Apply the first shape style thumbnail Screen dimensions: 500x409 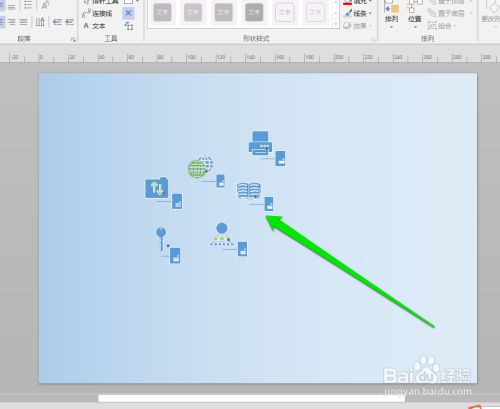pos(162,13)
